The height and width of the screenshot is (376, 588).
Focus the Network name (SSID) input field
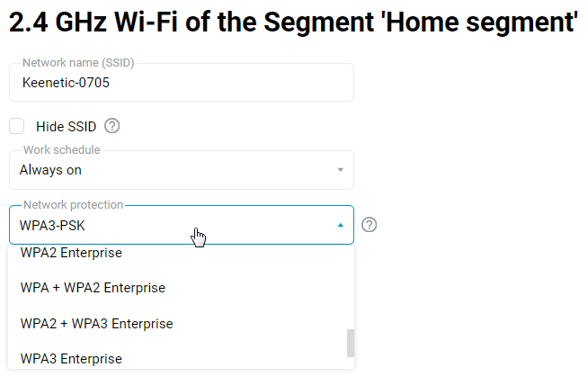click(x=225, y=83)
